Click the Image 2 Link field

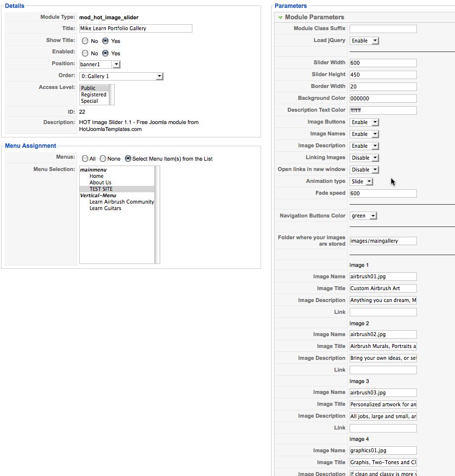tap(383, 370)
